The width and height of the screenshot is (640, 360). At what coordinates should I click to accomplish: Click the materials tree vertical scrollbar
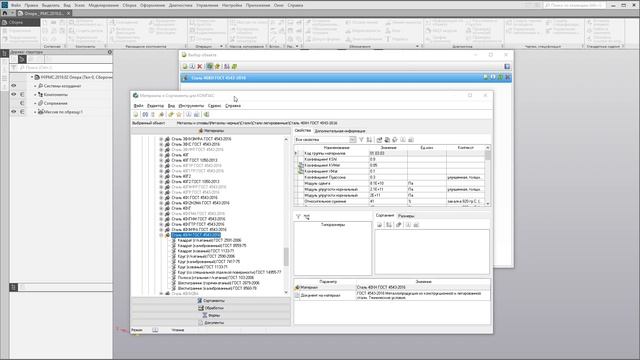pyautogui.click(x=286, y=256)
